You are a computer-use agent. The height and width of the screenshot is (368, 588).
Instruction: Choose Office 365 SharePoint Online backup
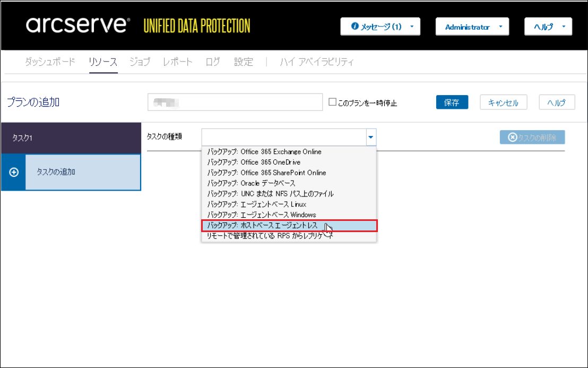(x=289, y=173)
